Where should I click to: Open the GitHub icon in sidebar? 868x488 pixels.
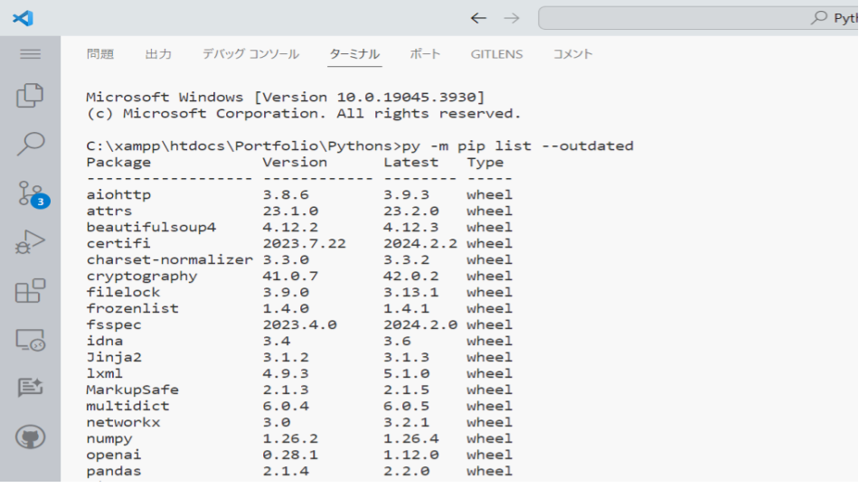(x=30, y=437)
